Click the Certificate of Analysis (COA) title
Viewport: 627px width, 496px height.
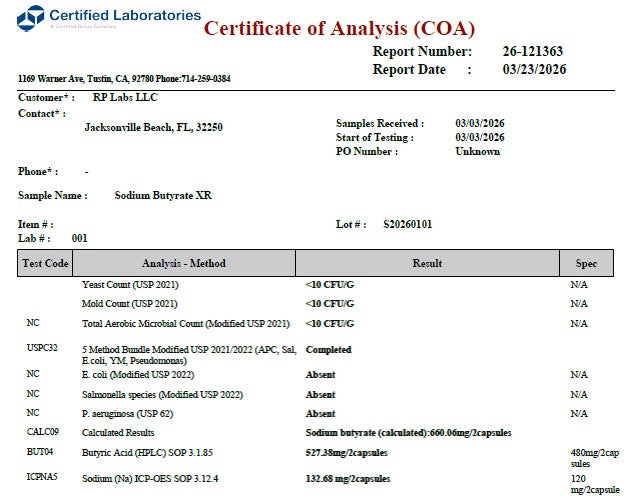point(339,28)
